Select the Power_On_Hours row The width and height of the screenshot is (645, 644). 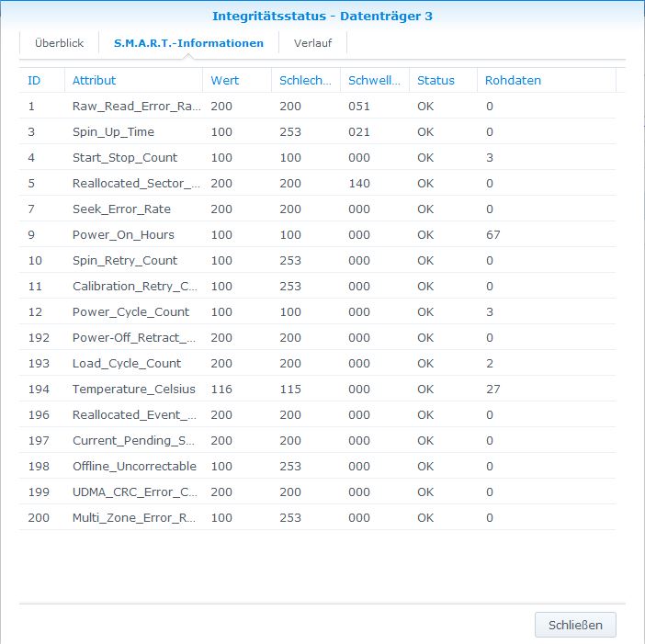click(123, 235)
